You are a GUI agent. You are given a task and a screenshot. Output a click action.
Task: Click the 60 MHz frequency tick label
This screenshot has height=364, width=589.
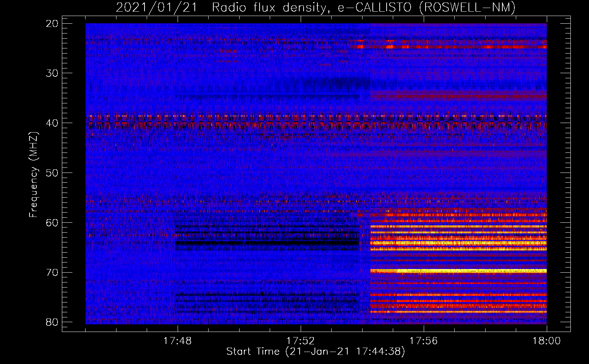point(52,223)
